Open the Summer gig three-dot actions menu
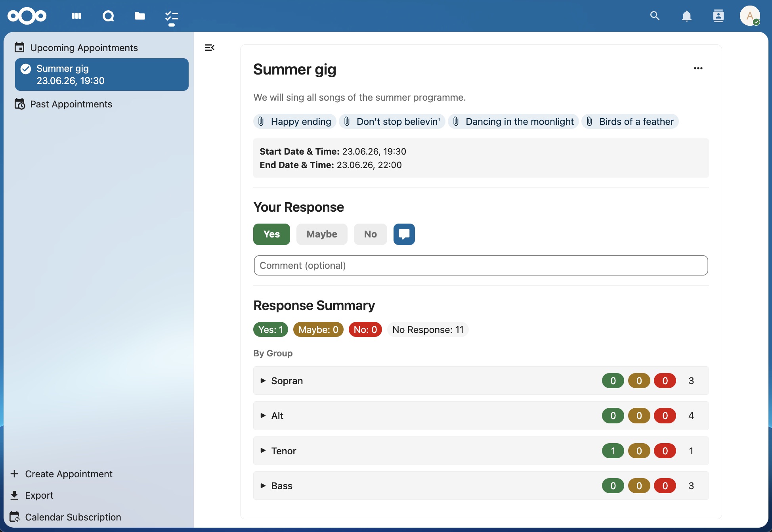Viewport: 772px width, 532px height. (x=698, y=68)
